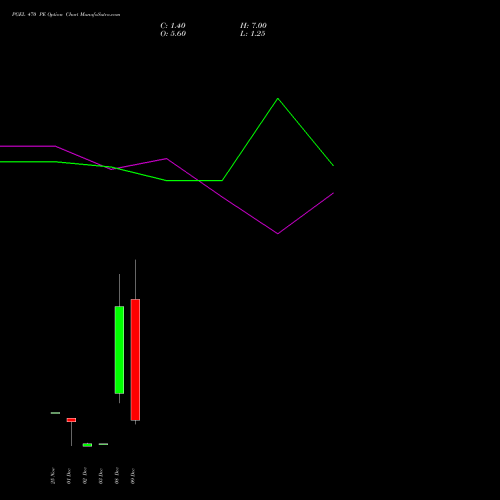The height and width of the screenshot is (500, 500).
Task: Select the tall green candlestick for 08 Dec
Action: pos(119,350)
